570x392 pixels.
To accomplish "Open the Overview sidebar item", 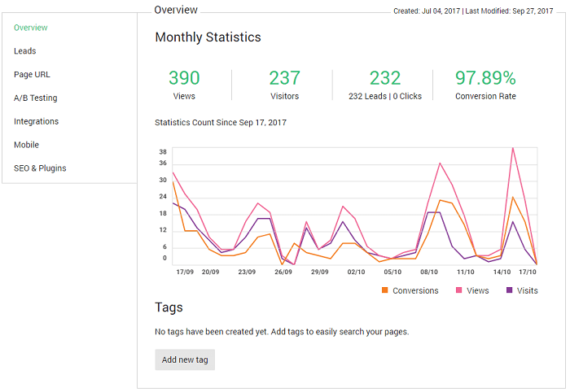I will pyautogui.click(x=31, y=28).
